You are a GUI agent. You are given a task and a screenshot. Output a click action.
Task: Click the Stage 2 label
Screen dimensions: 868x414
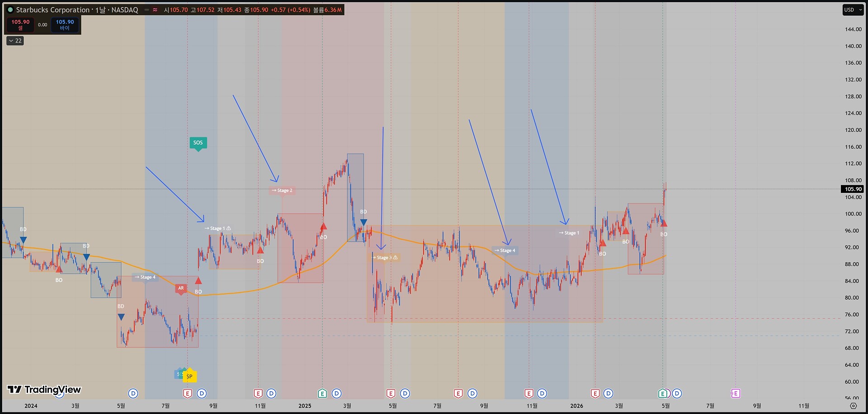pyautogui.click(x=282, y=190)
